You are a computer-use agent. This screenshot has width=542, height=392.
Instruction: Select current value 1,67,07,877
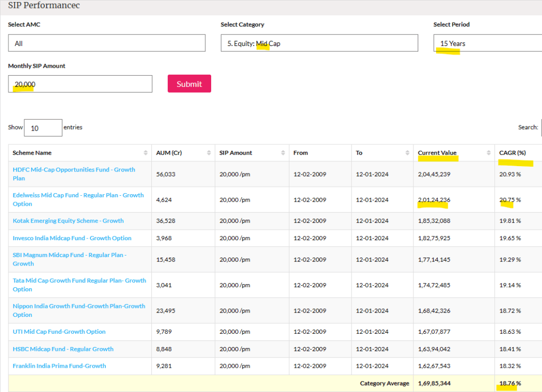tap(434, 332)
